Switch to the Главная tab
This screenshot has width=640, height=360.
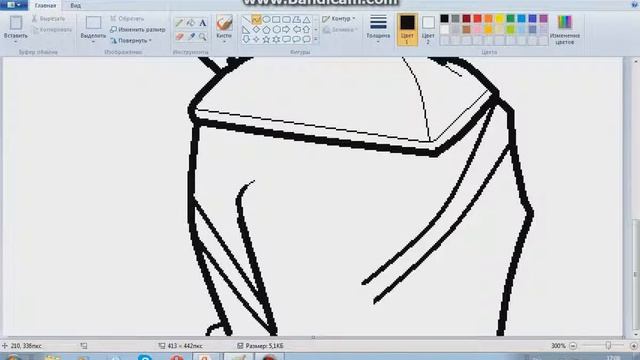click(x=45, y=6)
